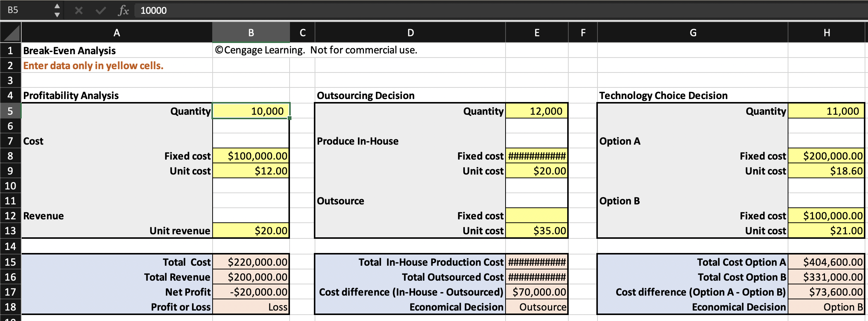
Task: Click the 'Option A' section label
Action: [x=620, y=141]
